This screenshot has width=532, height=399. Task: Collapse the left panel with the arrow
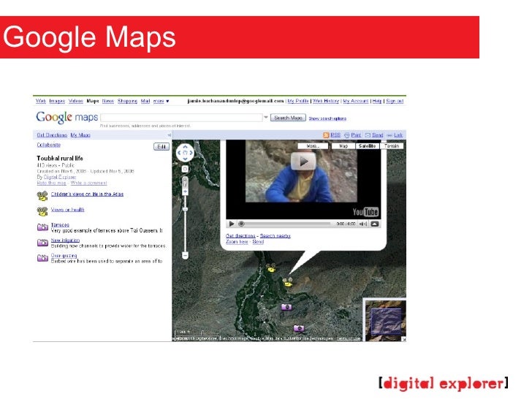pyautogui.click(x=169, y=135)
